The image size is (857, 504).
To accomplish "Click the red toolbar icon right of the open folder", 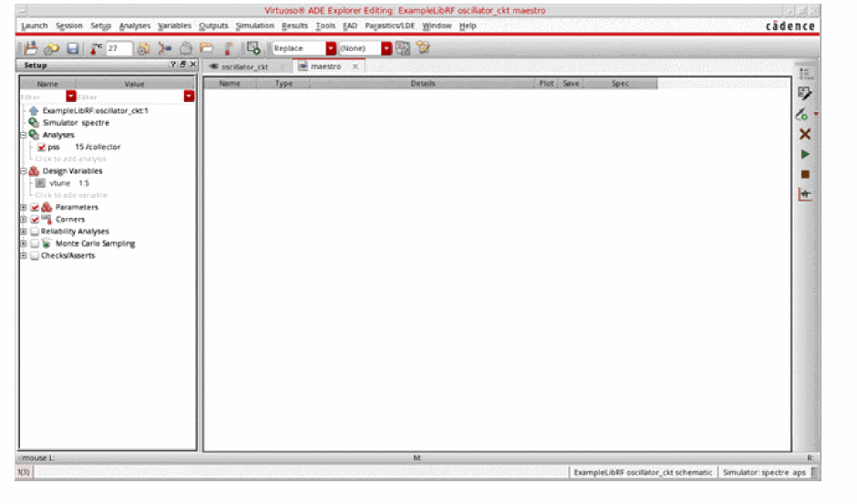I will click(x=228, y=48).
